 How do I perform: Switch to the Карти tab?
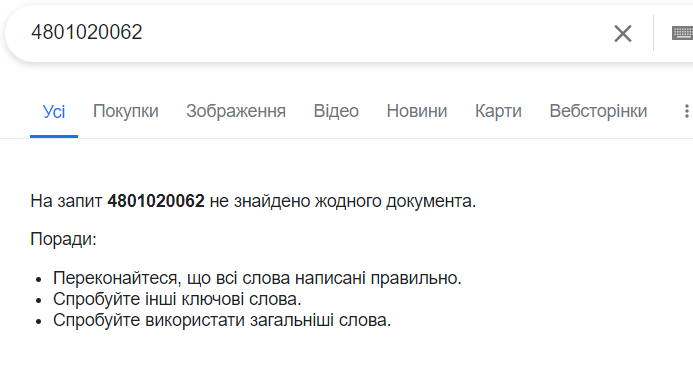coord(498,111)
